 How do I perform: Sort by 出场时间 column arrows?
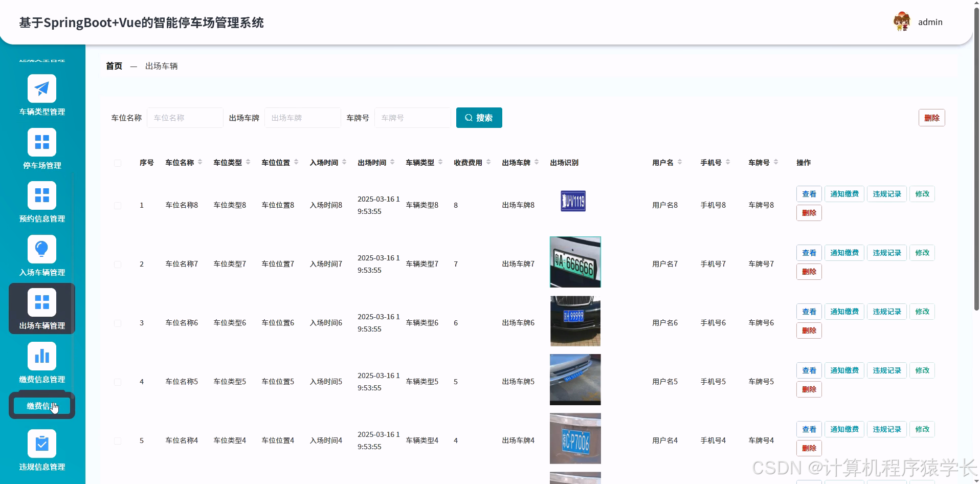392,162
